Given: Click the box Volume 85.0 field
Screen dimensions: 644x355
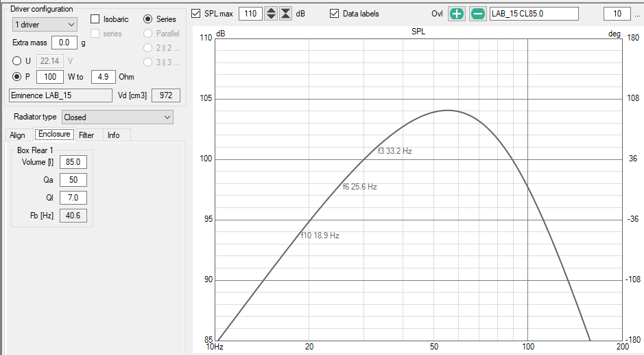Looking at the screenshot, I should click(73, 161).
